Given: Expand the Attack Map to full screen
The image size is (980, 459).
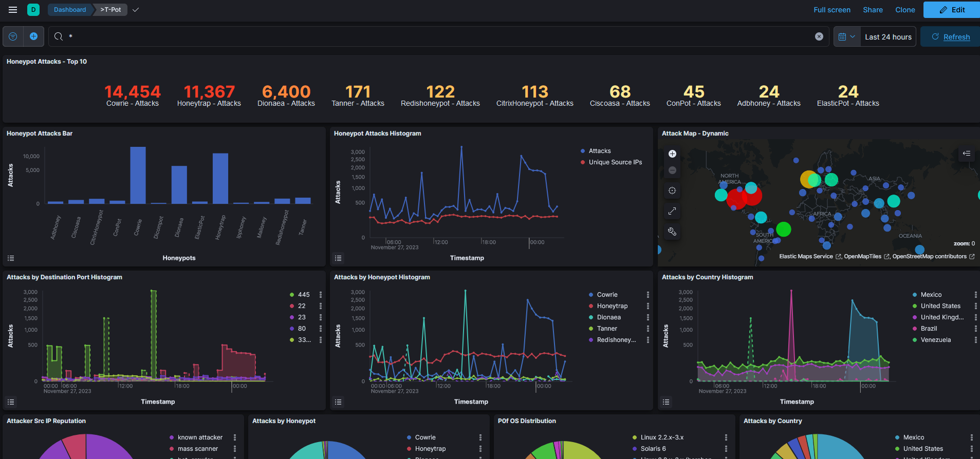Looking at the screenshot, I should pyautogui.click(x=672, y=211).
